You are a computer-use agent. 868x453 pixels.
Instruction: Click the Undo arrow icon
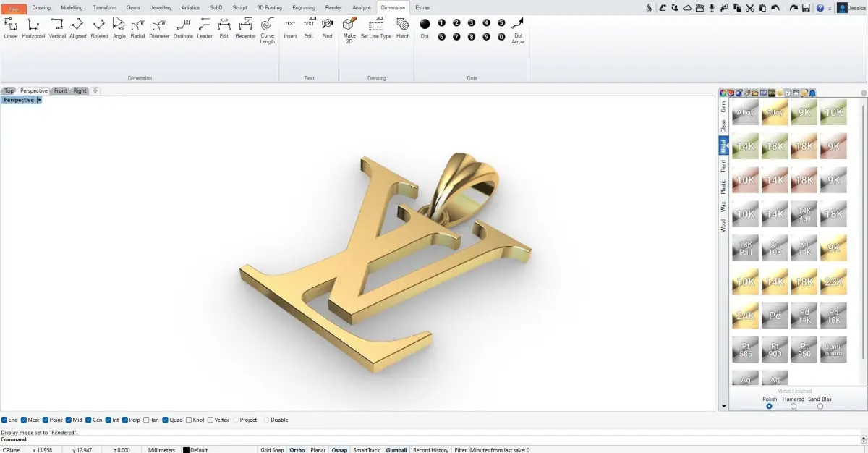coord(775,7)
